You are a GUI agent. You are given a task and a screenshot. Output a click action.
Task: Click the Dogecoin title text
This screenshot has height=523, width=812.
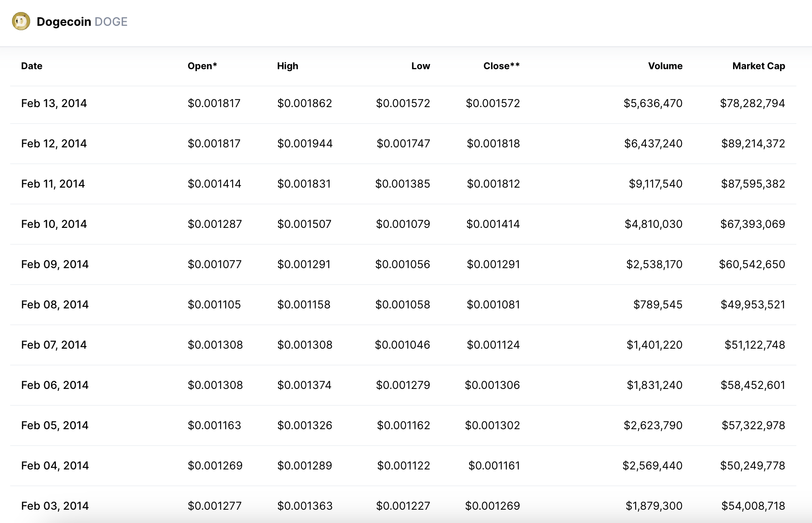[64, 21]
